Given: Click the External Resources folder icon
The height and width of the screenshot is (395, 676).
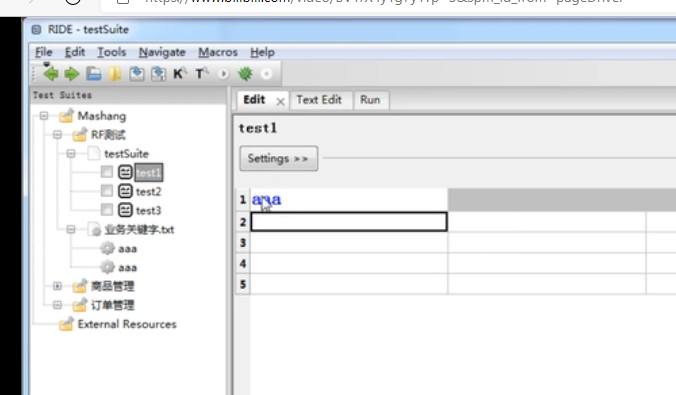Looking at the screenshot, I should 66,323.
